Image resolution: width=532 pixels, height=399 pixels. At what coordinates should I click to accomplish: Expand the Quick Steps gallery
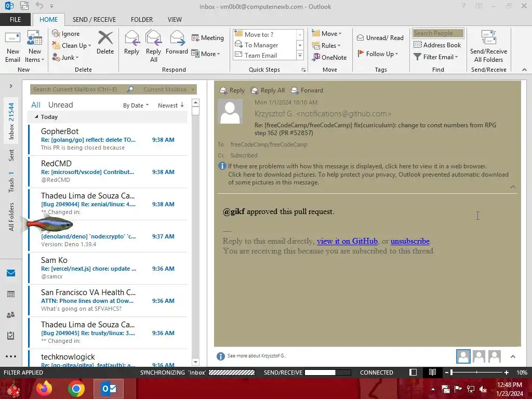pos(300,55)
